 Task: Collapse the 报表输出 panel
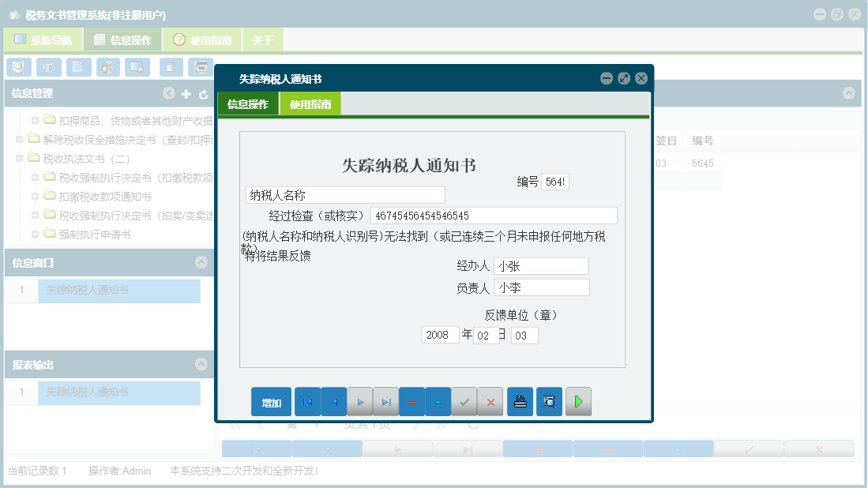point(201,364)
